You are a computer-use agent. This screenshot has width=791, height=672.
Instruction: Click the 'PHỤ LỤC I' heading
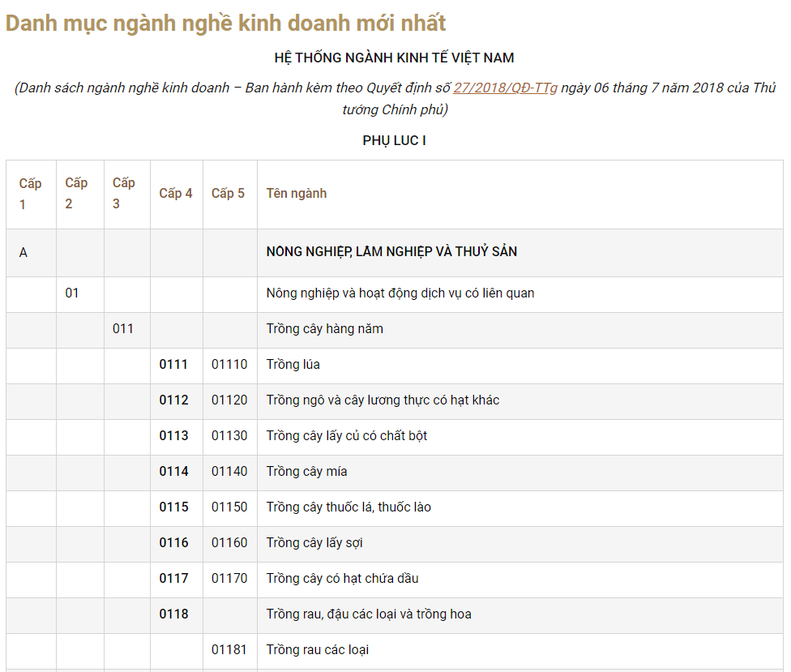tap(394, 141)
